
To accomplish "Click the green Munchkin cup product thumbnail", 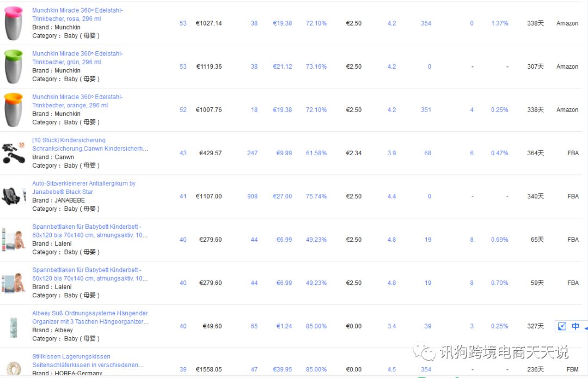I will point(14,66).
